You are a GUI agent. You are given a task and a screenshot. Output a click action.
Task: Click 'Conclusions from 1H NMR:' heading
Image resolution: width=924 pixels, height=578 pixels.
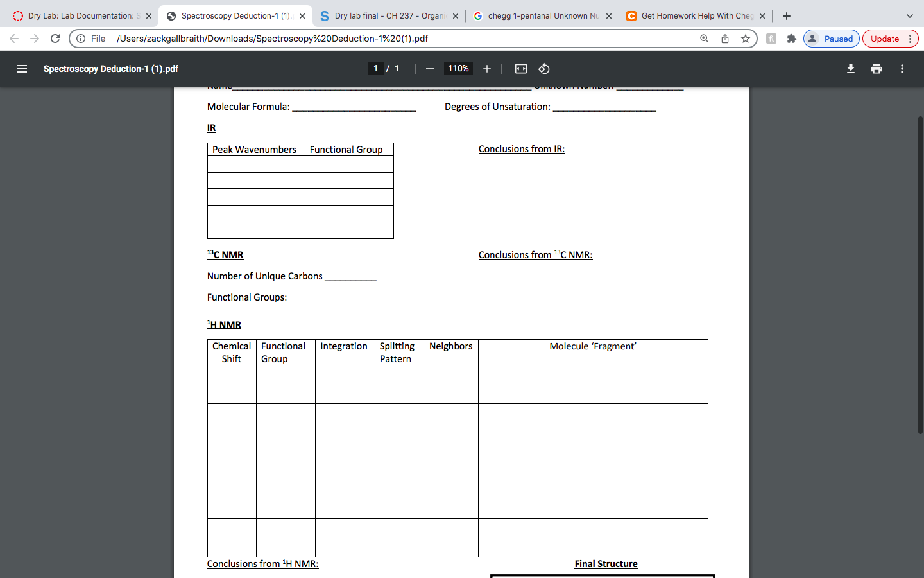coord(263,564)
